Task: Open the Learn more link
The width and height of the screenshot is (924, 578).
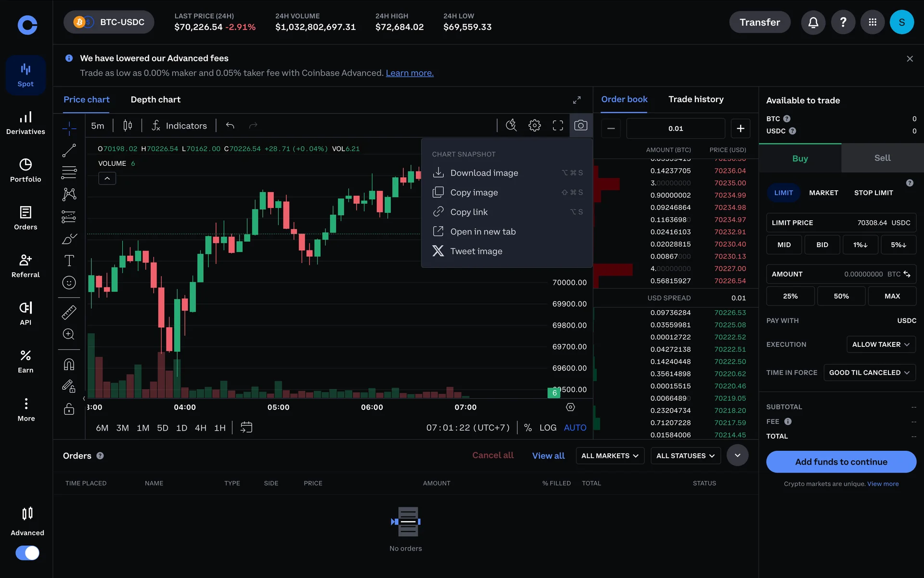Action: (x=410, y=73)
